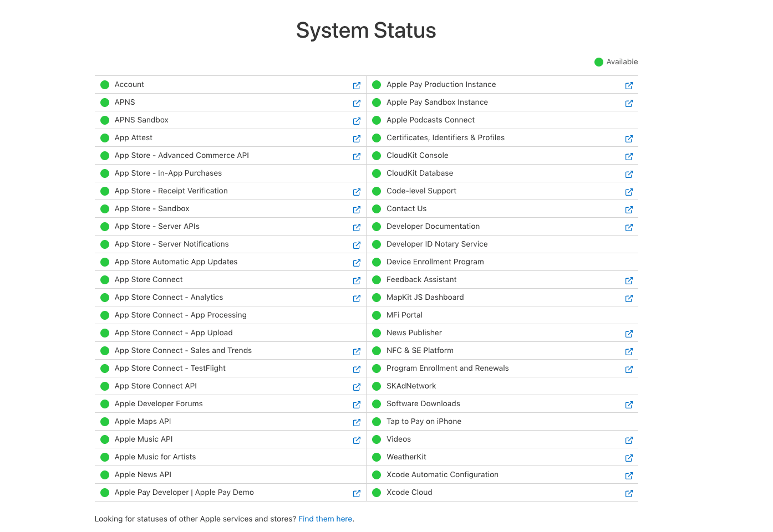Click link icon for Software Downloads

click(629, 405)
